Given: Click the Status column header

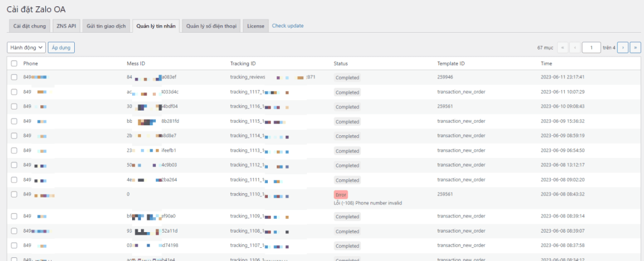Looking at the screenshot, I should coord(340,64).
